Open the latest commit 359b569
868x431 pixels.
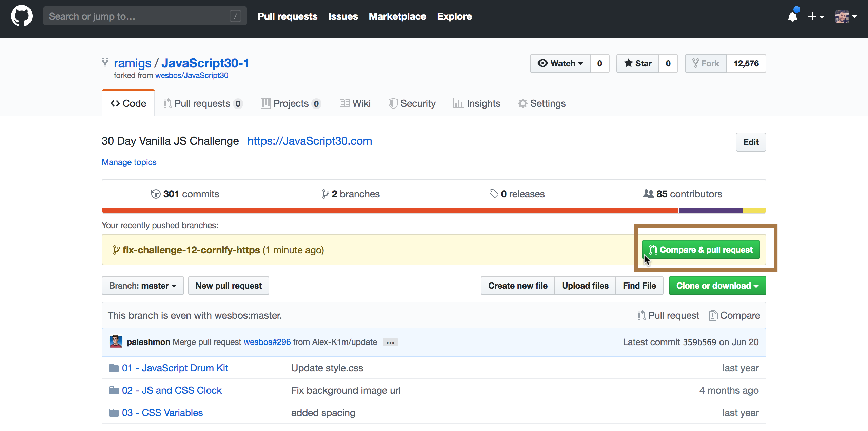tap(699, 342)
